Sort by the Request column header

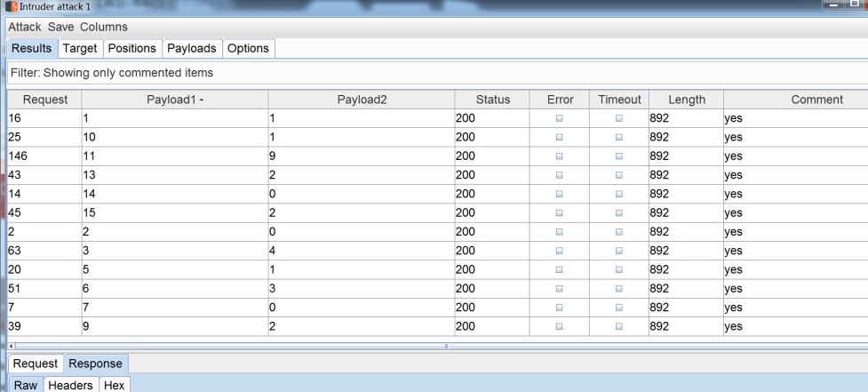coord(44,100)
